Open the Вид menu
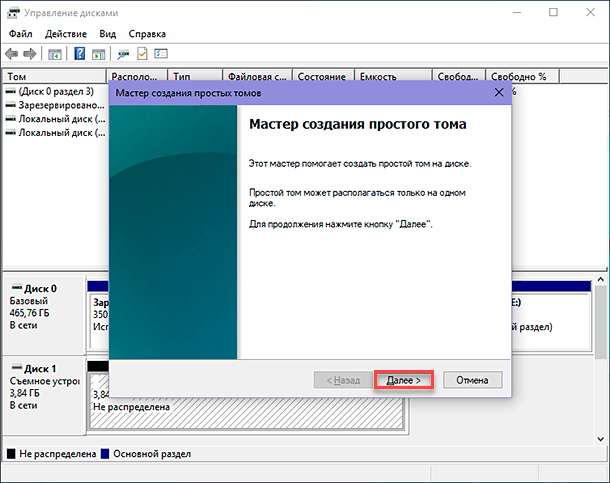This screenshot has height=483, width=610. point(107,34)
